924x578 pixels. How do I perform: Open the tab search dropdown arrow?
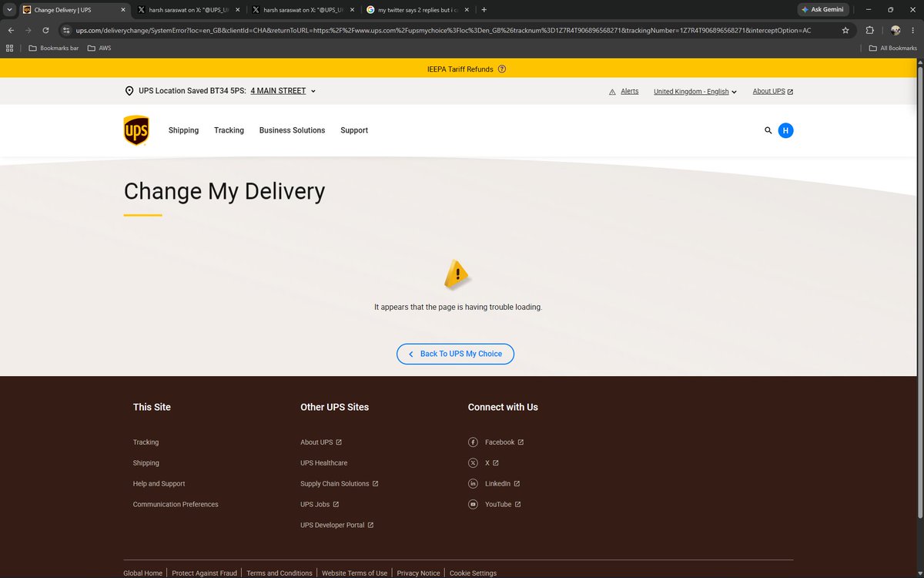(8, 10)
